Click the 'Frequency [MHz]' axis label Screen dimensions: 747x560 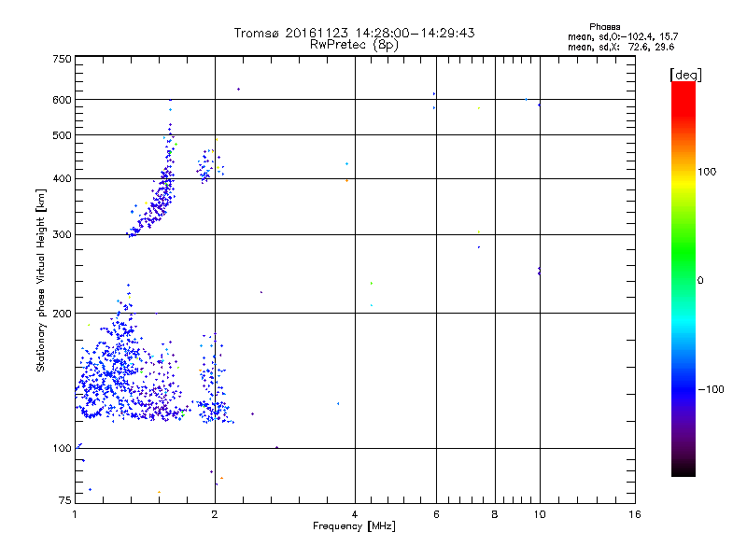[354, 526]
